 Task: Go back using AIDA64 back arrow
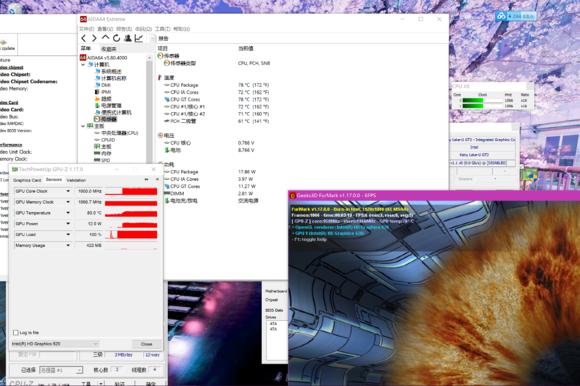pos(84,38)
